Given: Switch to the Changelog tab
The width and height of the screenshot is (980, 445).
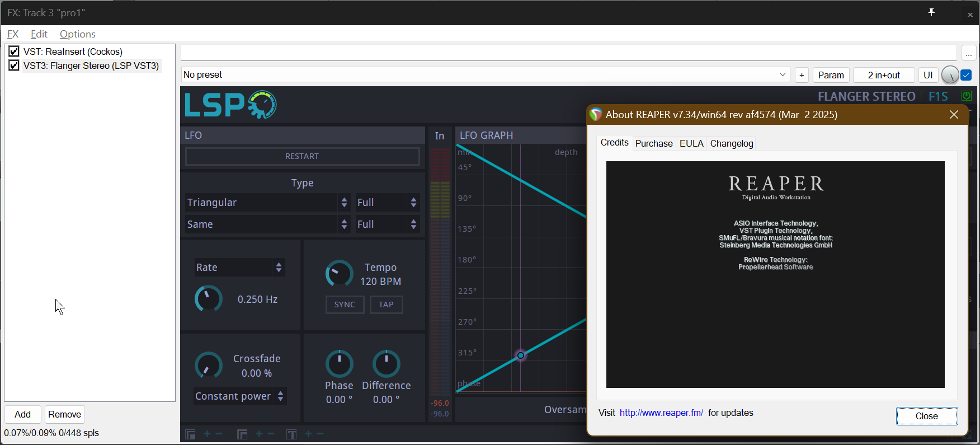Looking at the screenshot, I should point(732,143).
